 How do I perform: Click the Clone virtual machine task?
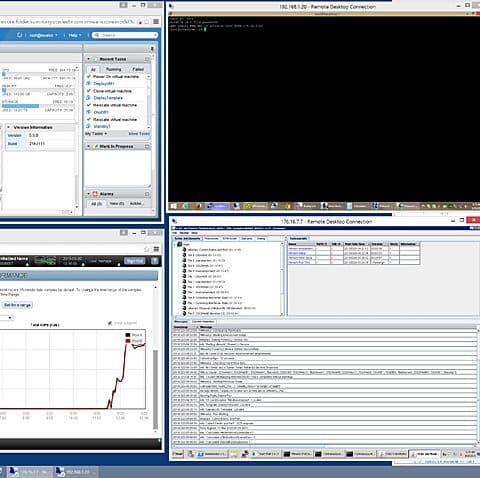click(112, 91)
